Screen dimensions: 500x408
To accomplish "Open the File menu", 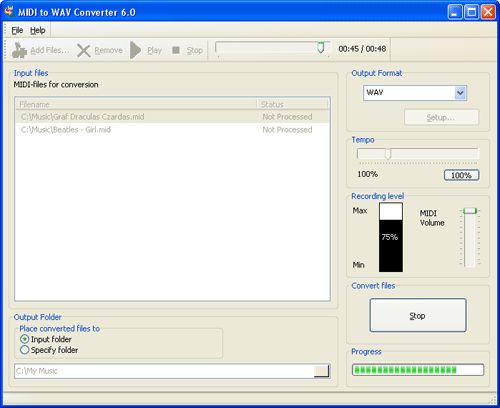I will click(x=17, y=30).
